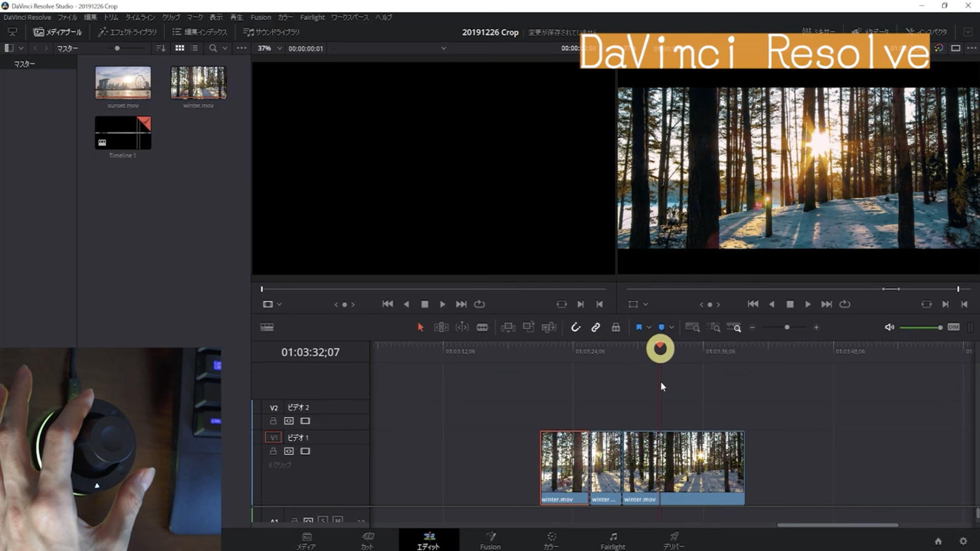Open the タイムライン menu

coord(140,17)
